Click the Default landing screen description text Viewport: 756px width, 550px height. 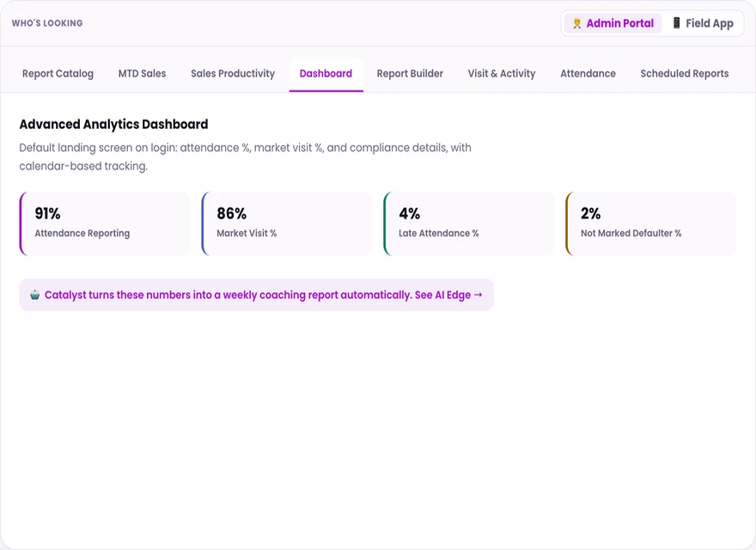pos(245,156)
